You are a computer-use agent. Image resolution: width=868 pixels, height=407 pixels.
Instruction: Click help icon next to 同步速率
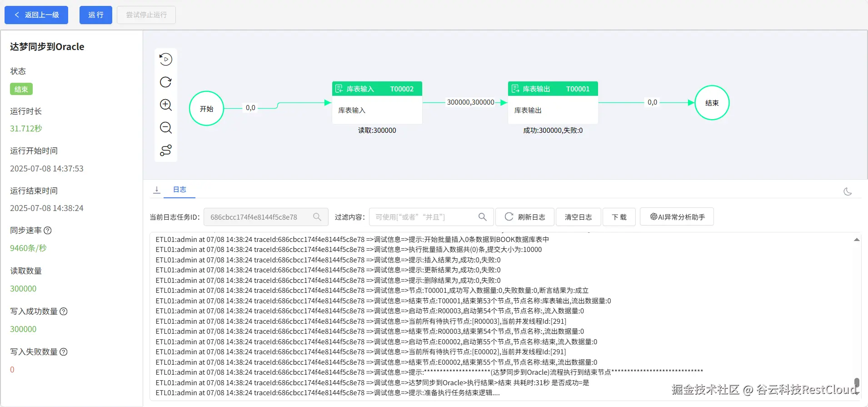48,231
